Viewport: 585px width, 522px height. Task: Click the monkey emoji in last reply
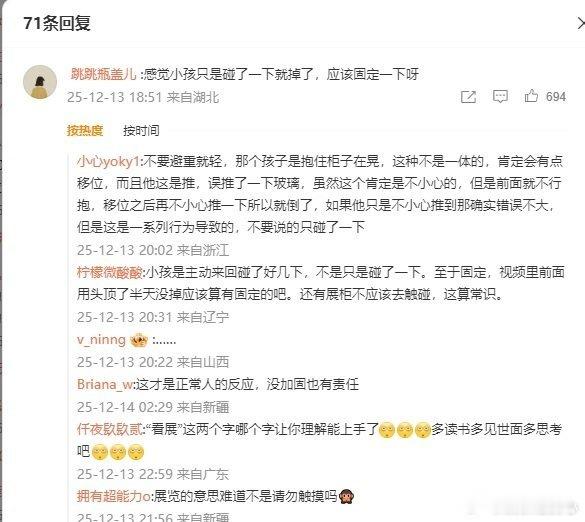click(346, 497)
